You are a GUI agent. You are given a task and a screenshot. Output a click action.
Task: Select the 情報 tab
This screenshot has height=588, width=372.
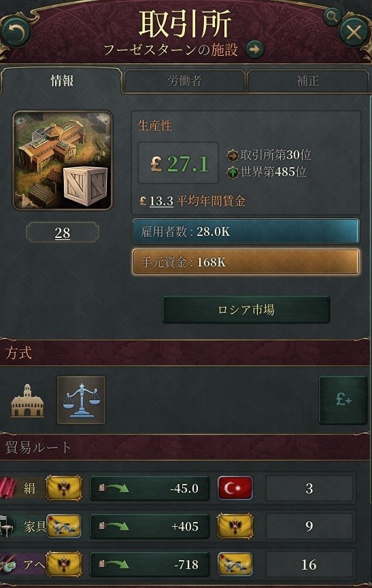coord(62,81)
